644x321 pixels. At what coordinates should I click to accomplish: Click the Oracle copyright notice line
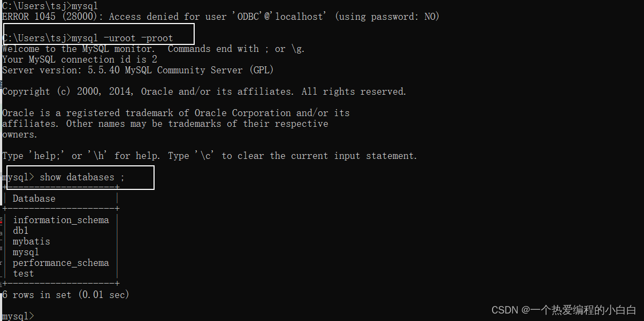[x=204, y=91]
